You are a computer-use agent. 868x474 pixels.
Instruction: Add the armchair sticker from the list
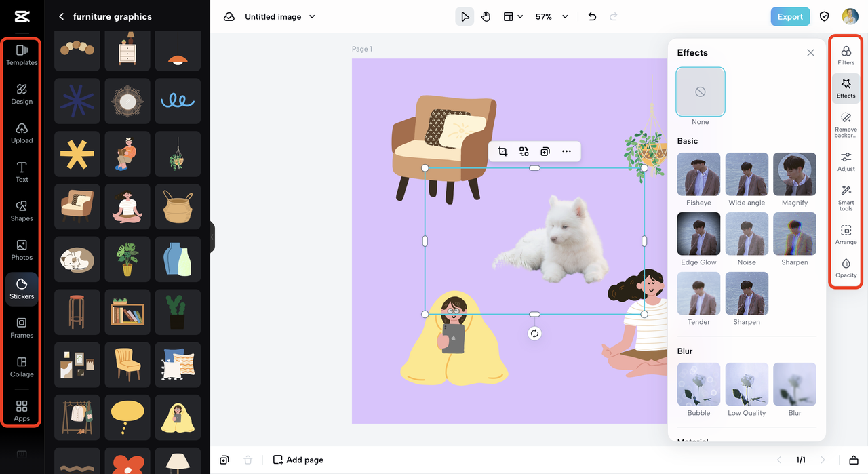point(77,206)
